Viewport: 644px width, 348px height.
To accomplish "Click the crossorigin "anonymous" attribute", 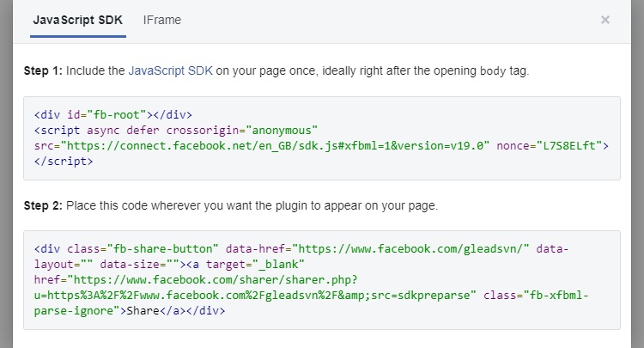I will point(282,130).
